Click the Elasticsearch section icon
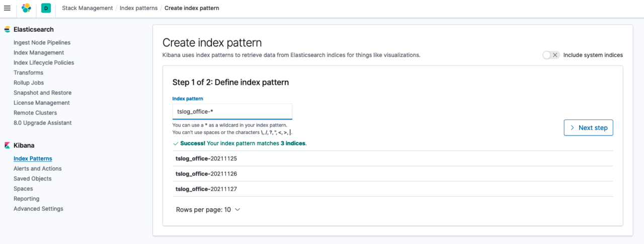 pos(7,30)
